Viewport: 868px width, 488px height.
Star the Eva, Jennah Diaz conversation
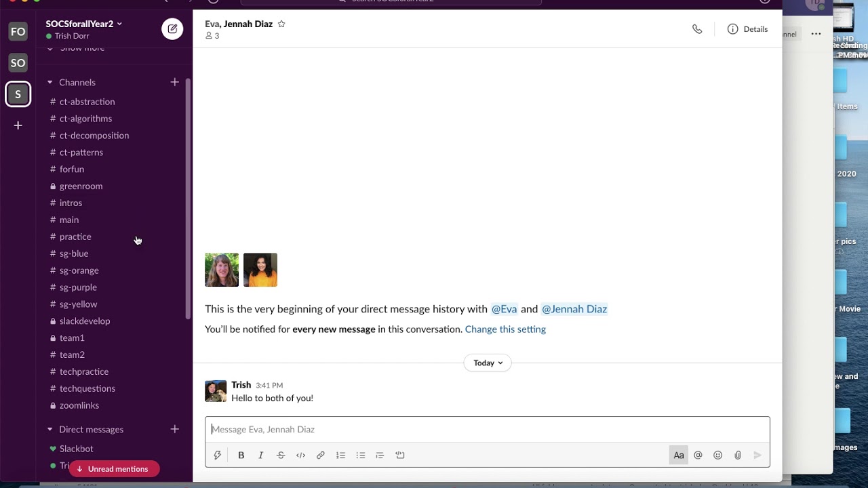point(281,24)
